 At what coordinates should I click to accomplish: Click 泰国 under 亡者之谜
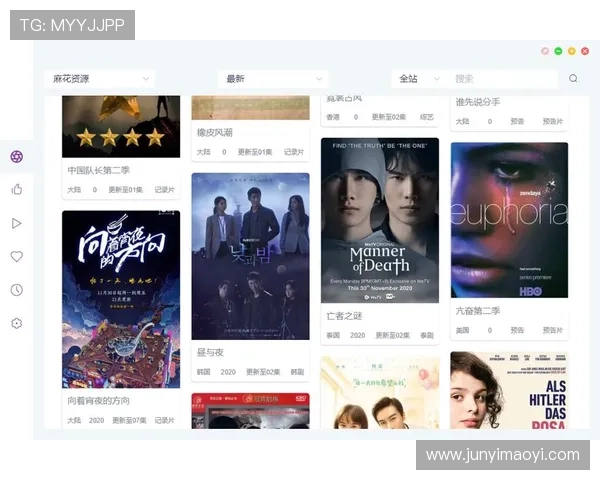[x=333, y=335]
